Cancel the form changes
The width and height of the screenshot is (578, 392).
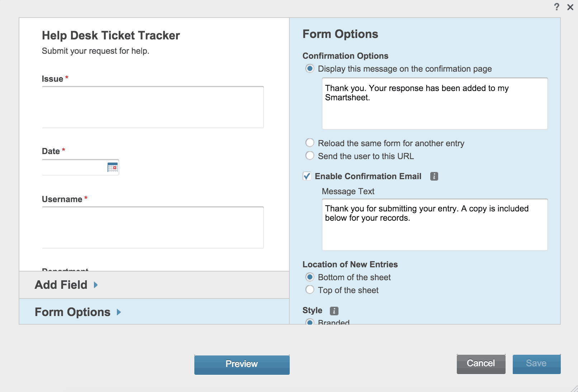pos(480,363)
